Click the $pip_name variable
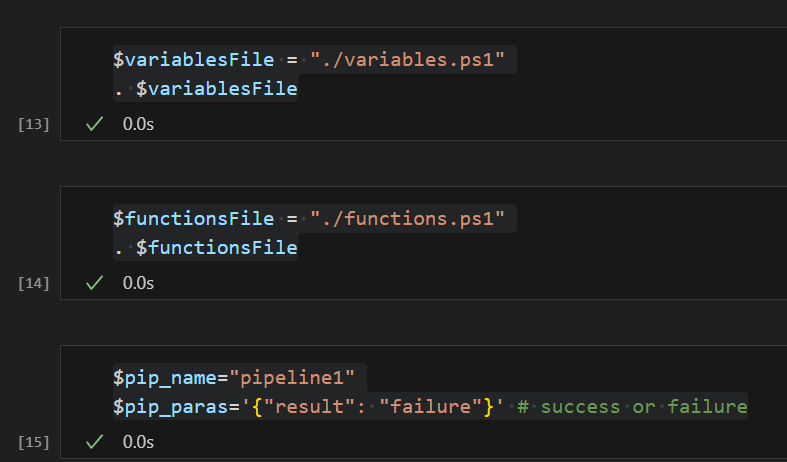The width and height of the screenshot is (787, 462). pos(165,378)
